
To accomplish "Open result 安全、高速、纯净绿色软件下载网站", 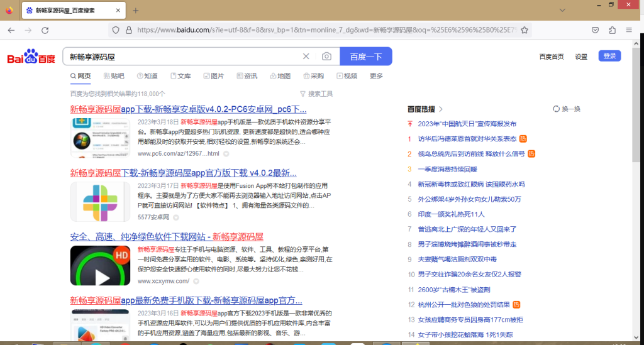I will [x=167, y=237].
